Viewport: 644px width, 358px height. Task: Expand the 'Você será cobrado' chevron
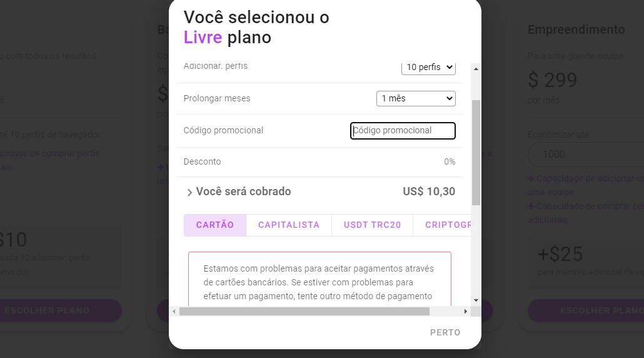[189, 192]
